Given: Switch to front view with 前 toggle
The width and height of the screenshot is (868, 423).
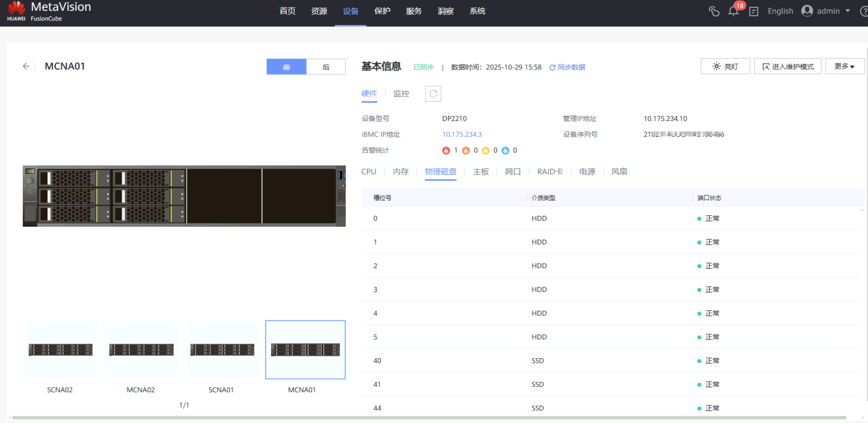Looking at the screenshot, I should coord(287,67).
